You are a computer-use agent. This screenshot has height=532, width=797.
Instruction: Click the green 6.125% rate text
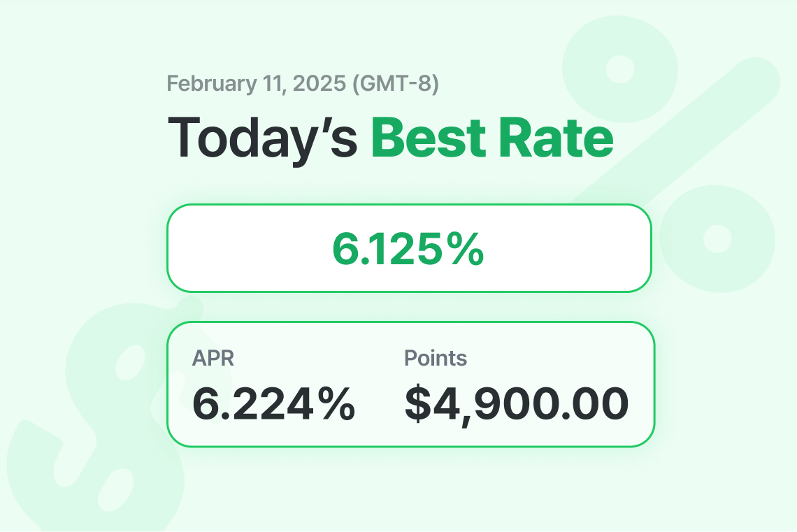[408, 249]
